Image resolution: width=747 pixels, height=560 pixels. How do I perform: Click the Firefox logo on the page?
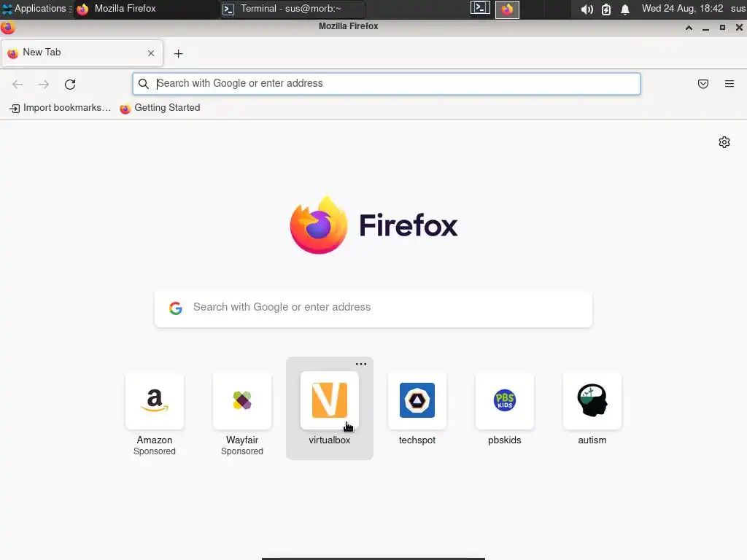click(x=319, y=225)
